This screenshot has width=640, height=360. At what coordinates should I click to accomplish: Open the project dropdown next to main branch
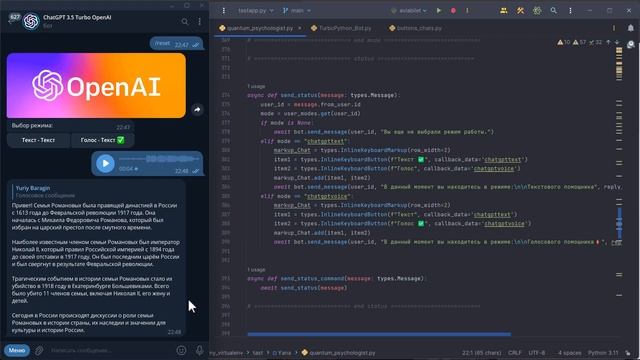[x=256, y=11]
